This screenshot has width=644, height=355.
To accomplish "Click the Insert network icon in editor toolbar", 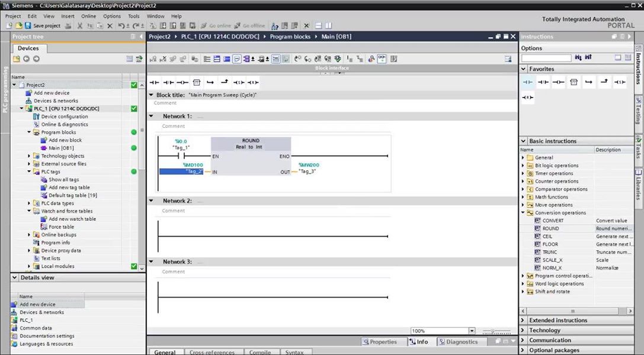I will pyautogui.click(x=153, y=59).
